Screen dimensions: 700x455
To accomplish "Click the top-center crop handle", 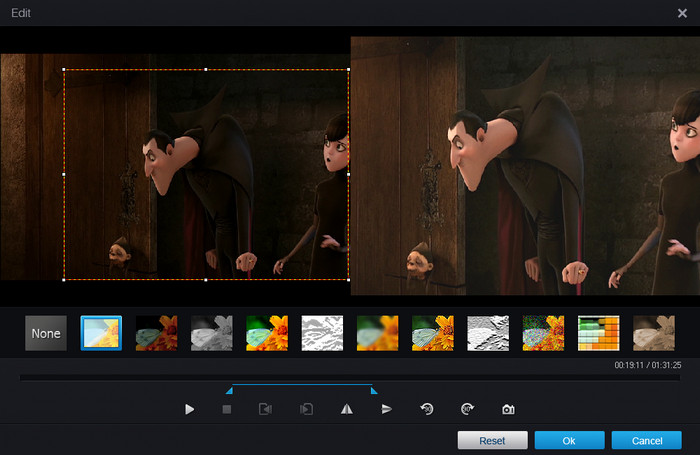I will point(206,70).
